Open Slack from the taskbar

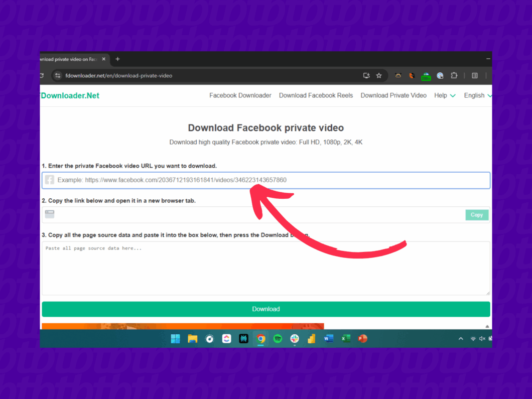[295, 339]
